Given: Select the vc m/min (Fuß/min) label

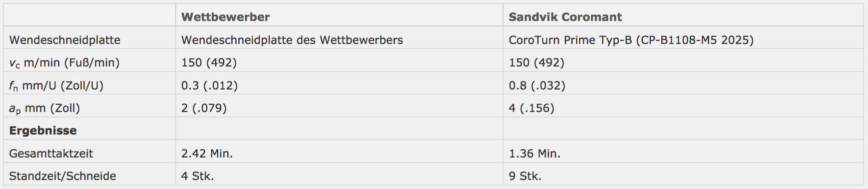Looking at the screenshot, I should click(x=64, y=63).
